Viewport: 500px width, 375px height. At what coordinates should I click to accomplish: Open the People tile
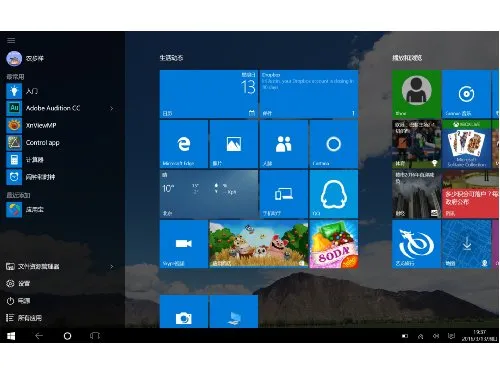tap(284, 144)
